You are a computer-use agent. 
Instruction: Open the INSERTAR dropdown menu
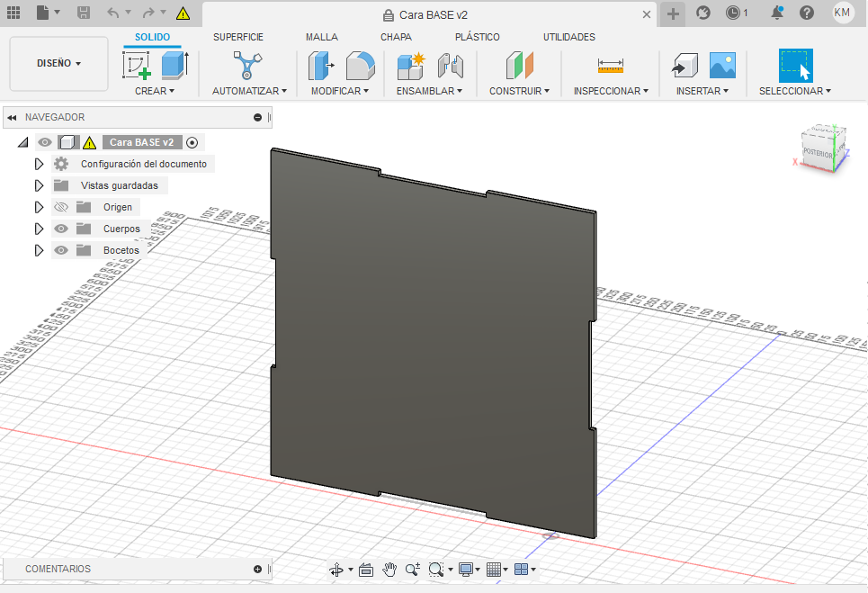click(x=702, y=91)
